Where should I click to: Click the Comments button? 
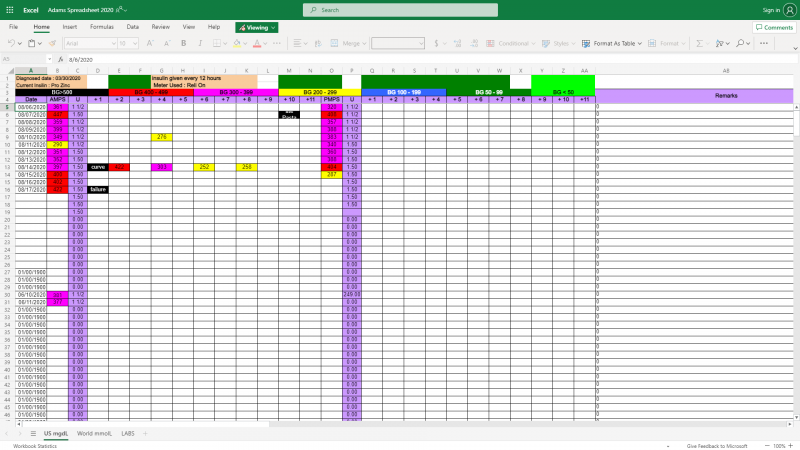(774, 27)
